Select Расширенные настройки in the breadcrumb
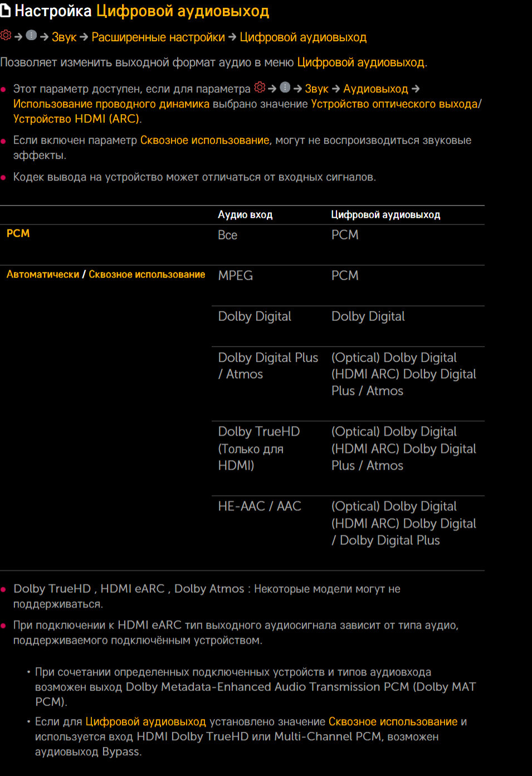532x776 pixels. (158, 37)
